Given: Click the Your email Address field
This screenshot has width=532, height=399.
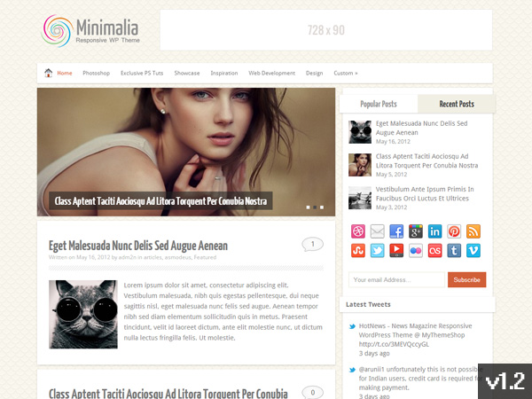Looking at the screenshot, I should coord(396,279).
